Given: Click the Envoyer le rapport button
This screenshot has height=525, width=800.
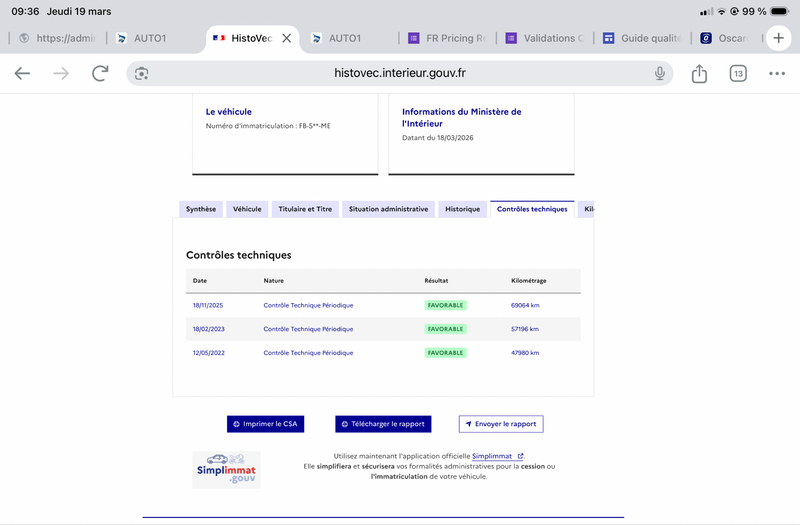Looking at the screenshot, I should 501,424.
